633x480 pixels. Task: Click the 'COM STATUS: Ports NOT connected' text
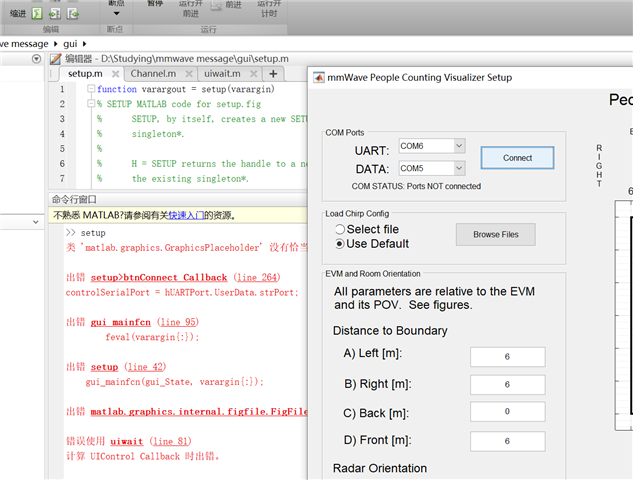pyautogui.click(x=416, y=187)
